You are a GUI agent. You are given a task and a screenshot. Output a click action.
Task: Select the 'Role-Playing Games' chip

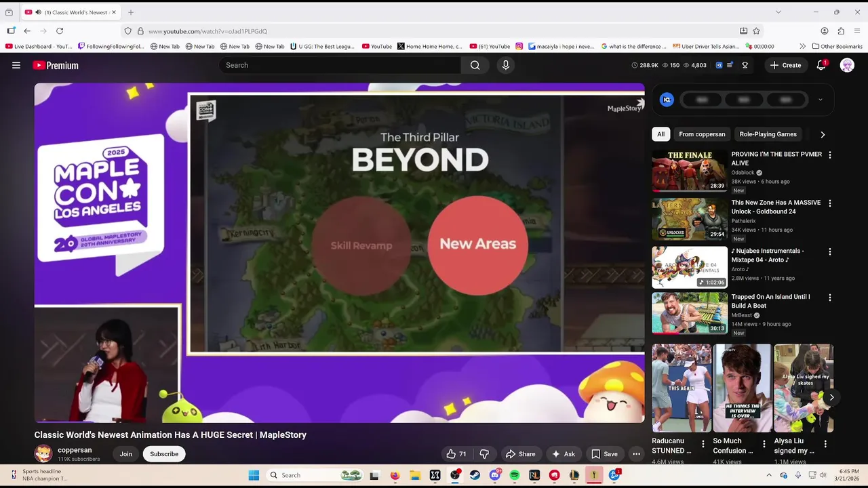768,134
